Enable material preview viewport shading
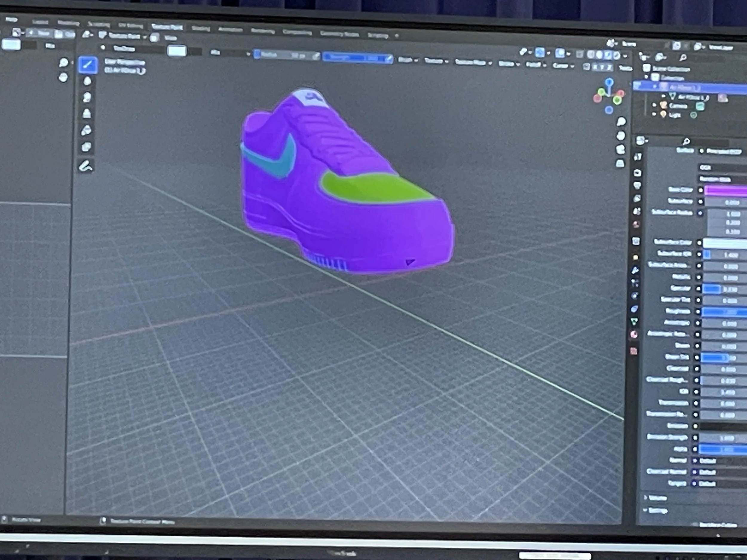The height and width of the screenshot is (560, 747). tap(607, 55)
